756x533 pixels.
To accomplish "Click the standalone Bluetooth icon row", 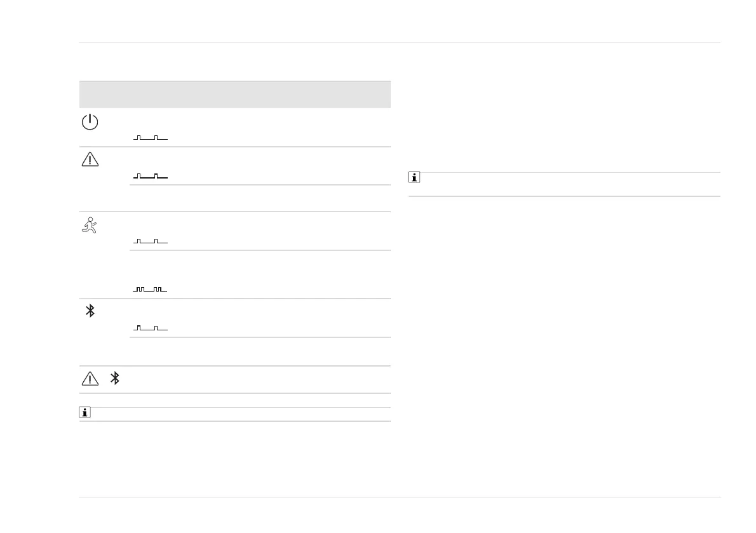I will click(x=90, y=311).
